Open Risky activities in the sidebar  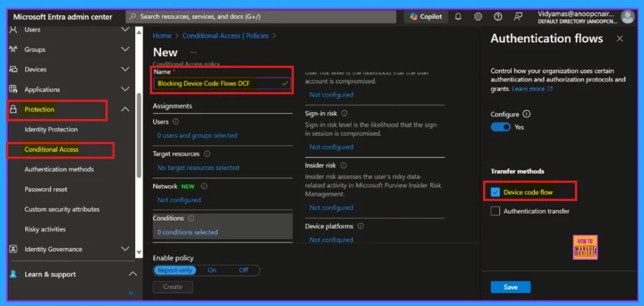tap(45, 229)
